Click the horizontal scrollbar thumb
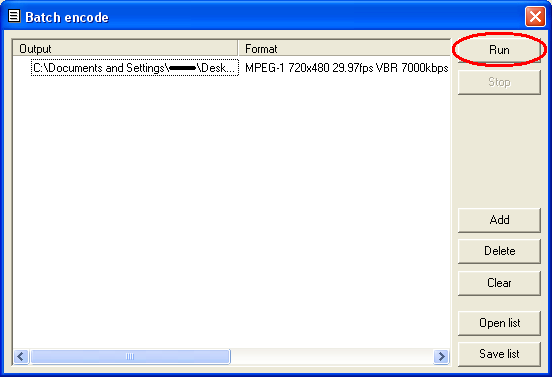 130,357
